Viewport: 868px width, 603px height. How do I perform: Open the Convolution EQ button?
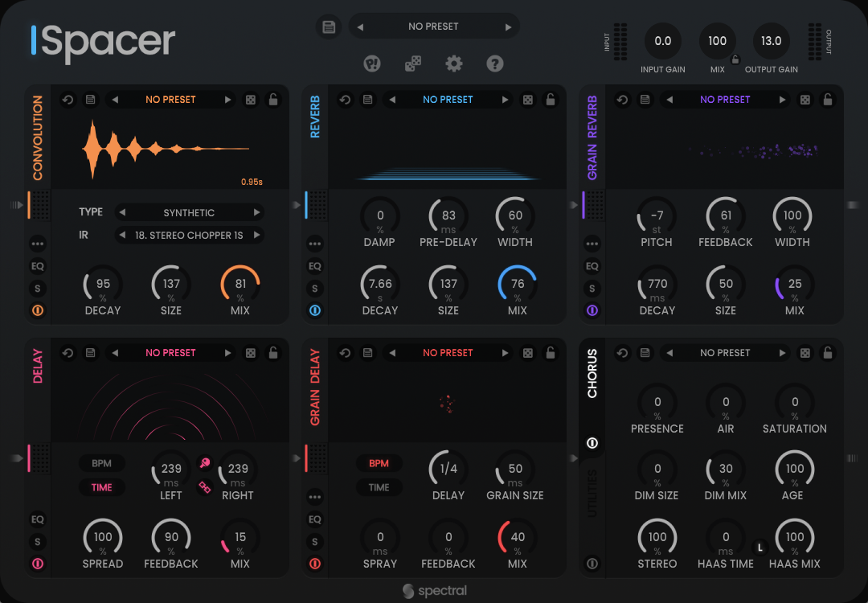tap(38, 266)
